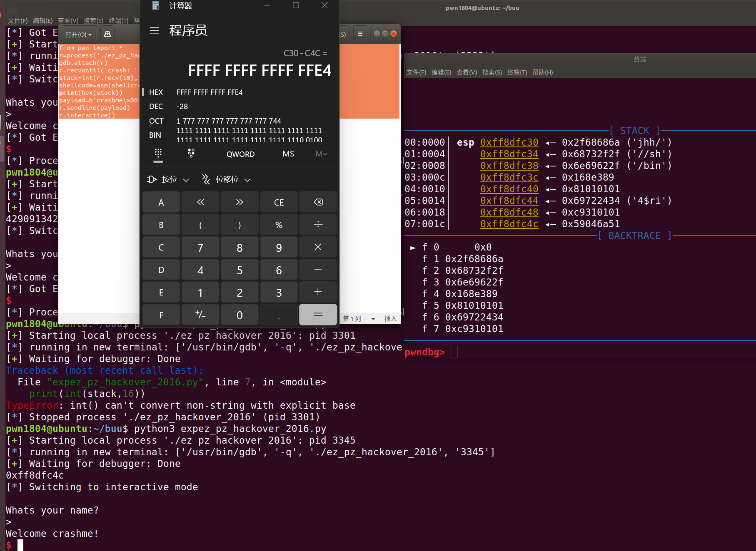
Task: Open the 打开(O) dropdown in gedit
Action: click(x=78, y=34)
